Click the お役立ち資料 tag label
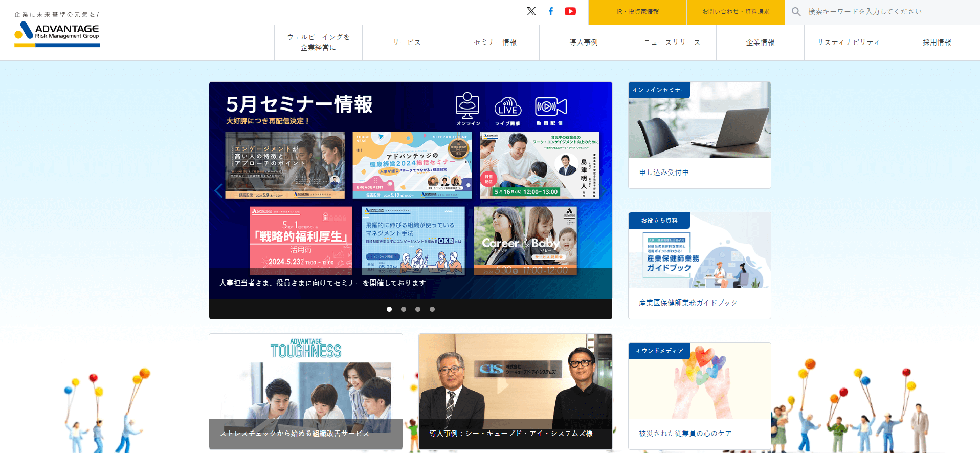The height and width of the screenshot is (453, 980). coord(659,221)
